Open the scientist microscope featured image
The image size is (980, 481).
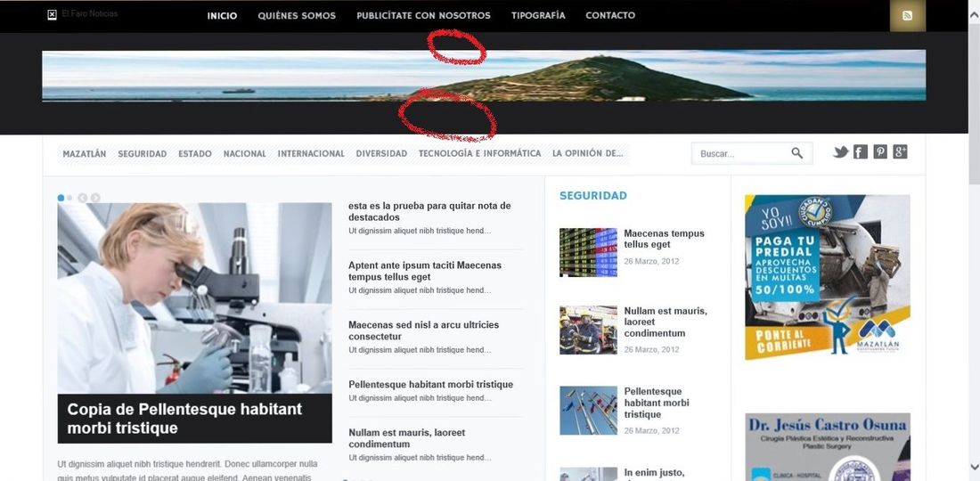pyautogui.click(x=194, y=298)
